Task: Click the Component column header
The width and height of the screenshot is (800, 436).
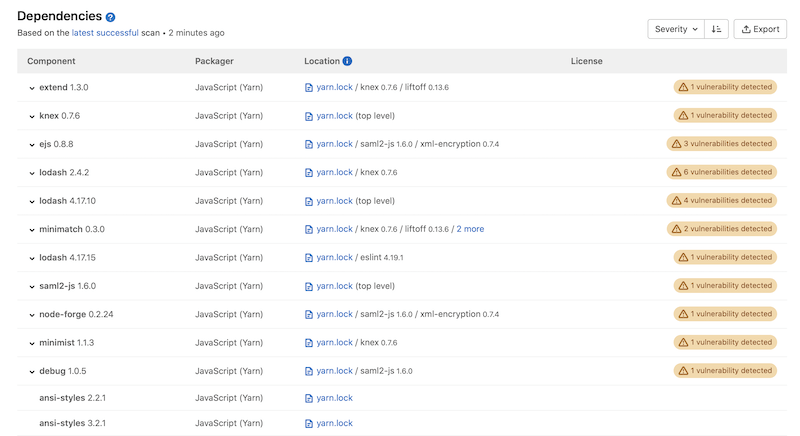Action: point(51,61)
